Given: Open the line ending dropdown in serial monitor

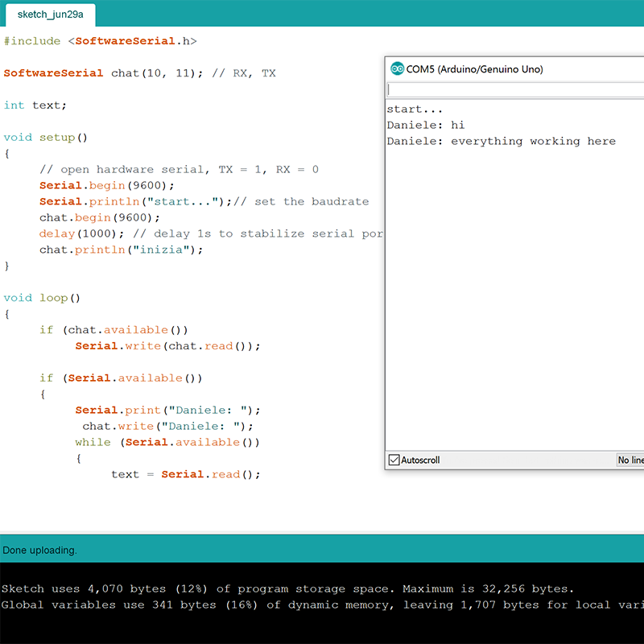Looking at the screenshot, I should (x=630, y=460).
